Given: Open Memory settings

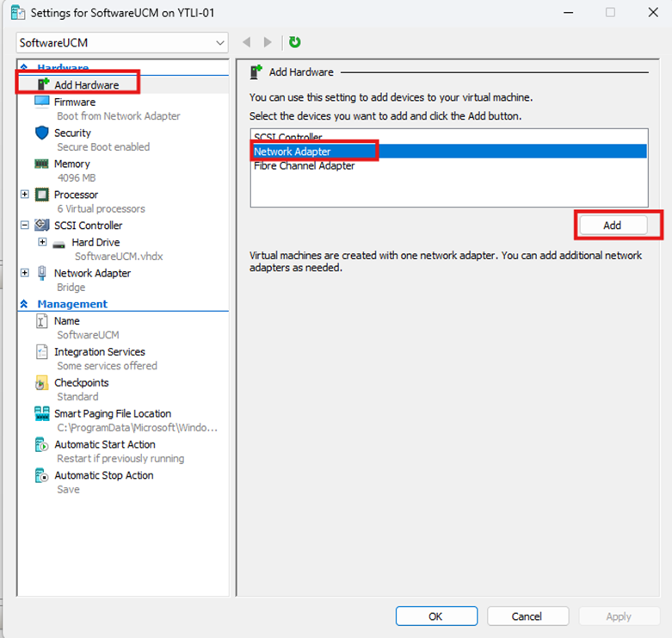Looking at the screenshot, I should (72, 164).
